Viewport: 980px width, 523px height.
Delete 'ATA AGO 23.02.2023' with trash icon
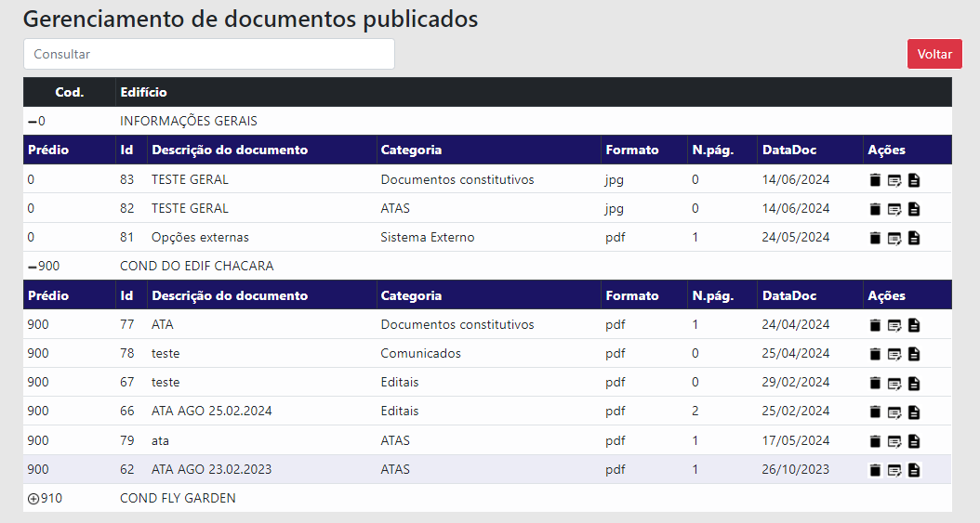(874, 470)
